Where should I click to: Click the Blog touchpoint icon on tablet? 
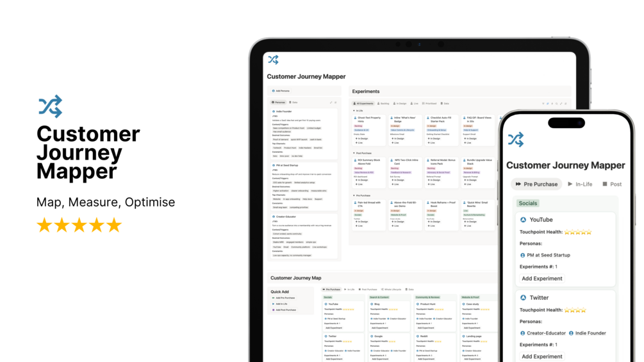pyautogui.click(x=372, y=304)
